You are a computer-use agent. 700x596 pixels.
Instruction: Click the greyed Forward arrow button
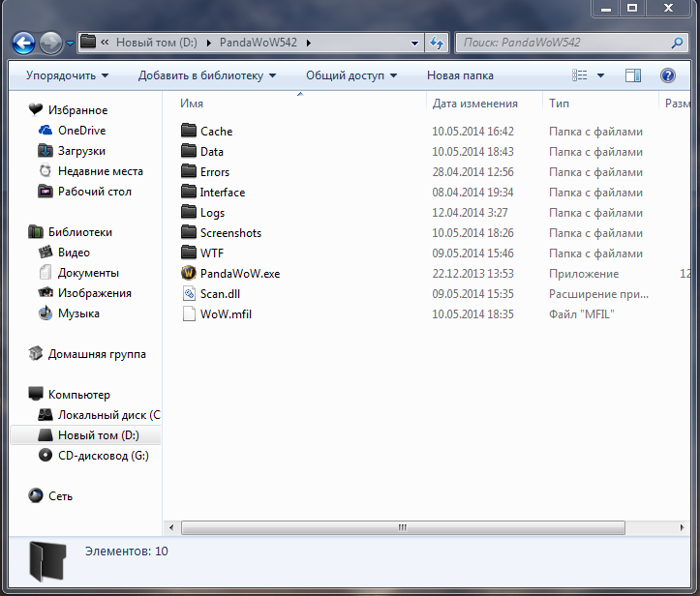point(50,44)
